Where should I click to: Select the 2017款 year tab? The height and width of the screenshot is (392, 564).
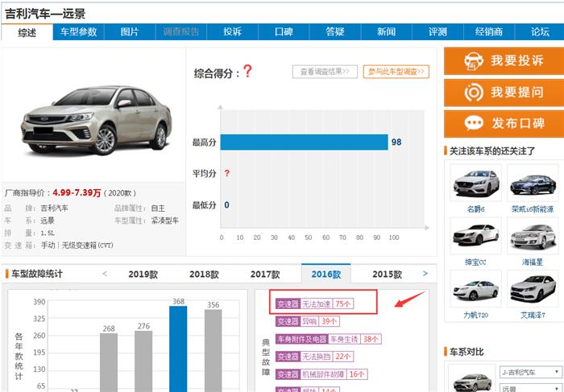[265, 274]
